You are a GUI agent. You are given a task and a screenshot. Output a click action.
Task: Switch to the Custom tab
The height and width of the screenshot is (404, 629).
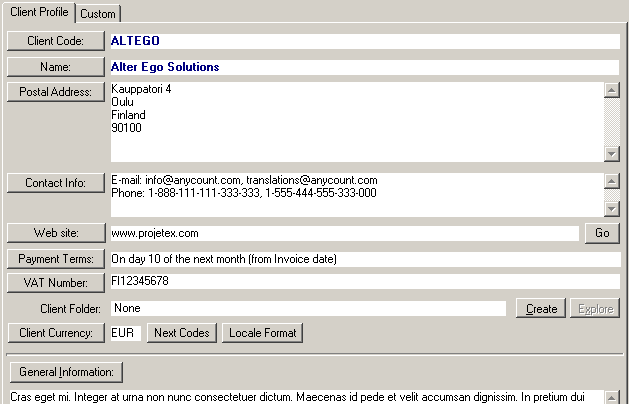point(98,13)
